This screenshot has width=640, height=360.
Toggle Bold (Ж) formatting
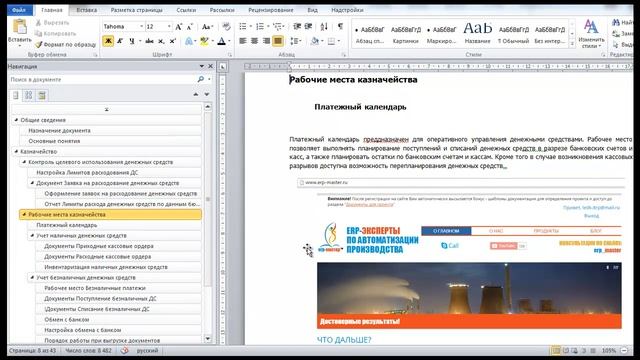pyautogui.click(x=108, y=41)
